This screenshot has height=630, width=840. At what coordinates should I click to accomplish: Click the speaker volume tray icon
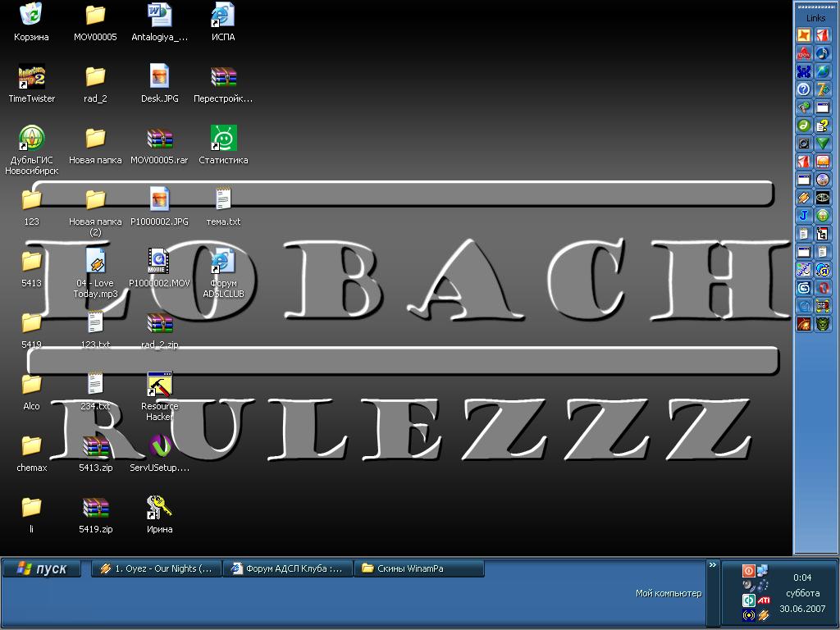pos(748,586)
